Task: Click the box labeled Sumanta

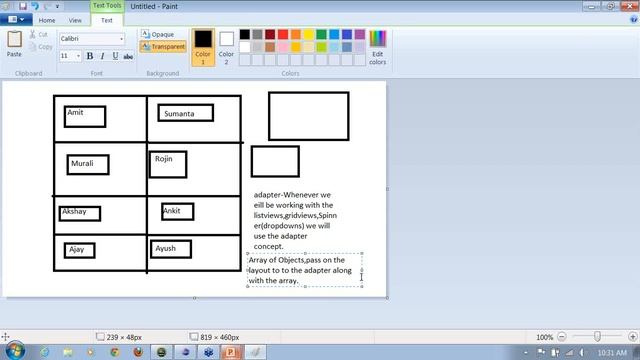Action: click(186, 113)
